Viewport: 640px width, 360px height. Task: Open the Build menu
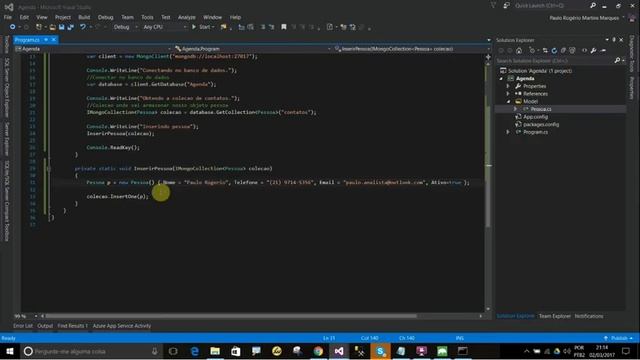tap(84, 17)
